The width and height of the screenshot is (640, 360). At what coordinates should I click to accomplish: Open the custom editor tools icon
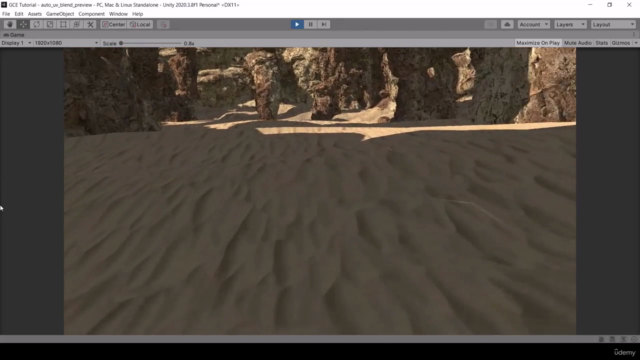click(90, 24)
